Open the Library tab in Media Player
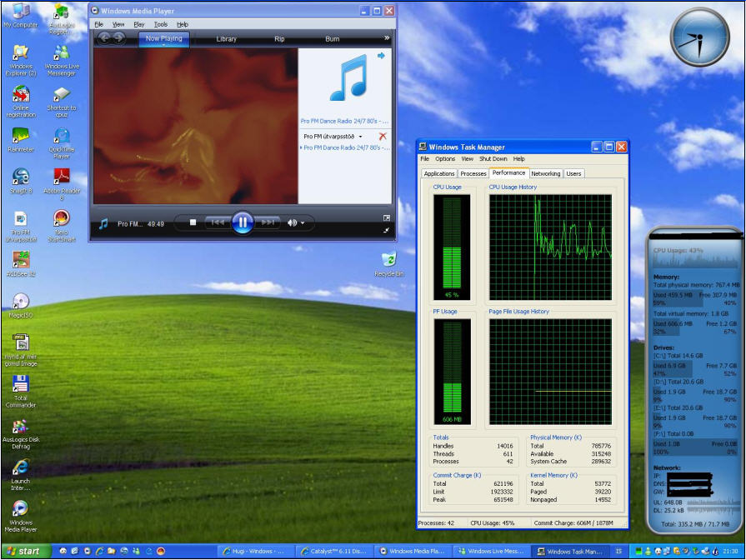Viewport: 746px width, 560px height. (x=227, y=39)
